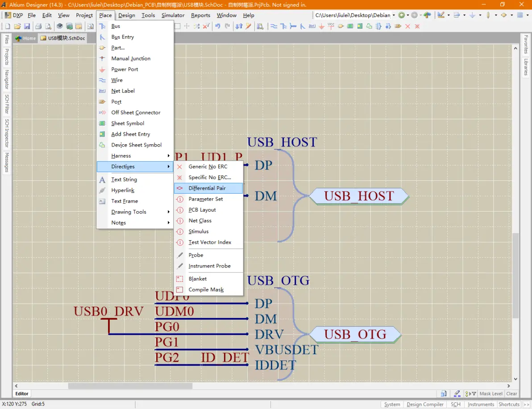Choose Generic No ERC directive
This screenshot has height=409, width=532.
[x=209, y=167]
